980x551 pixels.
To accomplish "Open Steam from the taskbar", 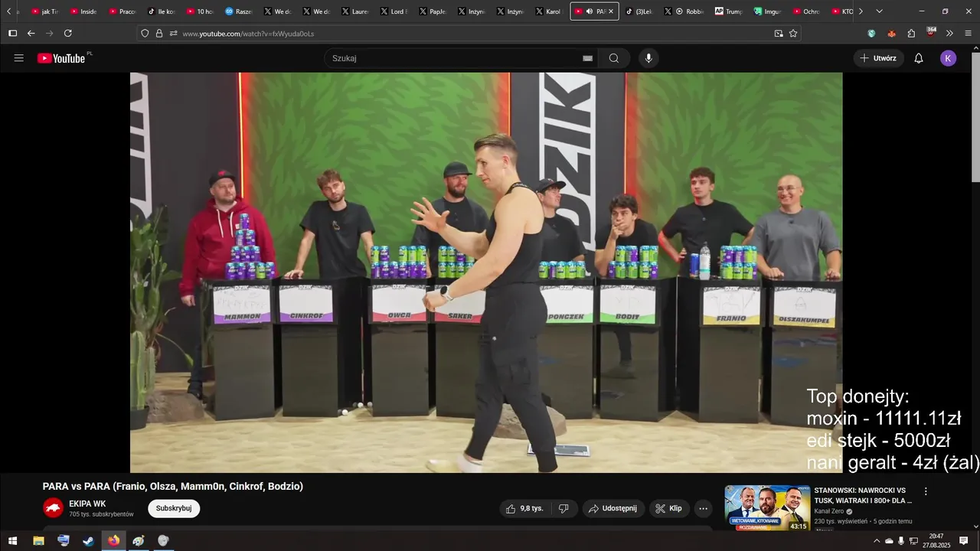I will 89,541.
